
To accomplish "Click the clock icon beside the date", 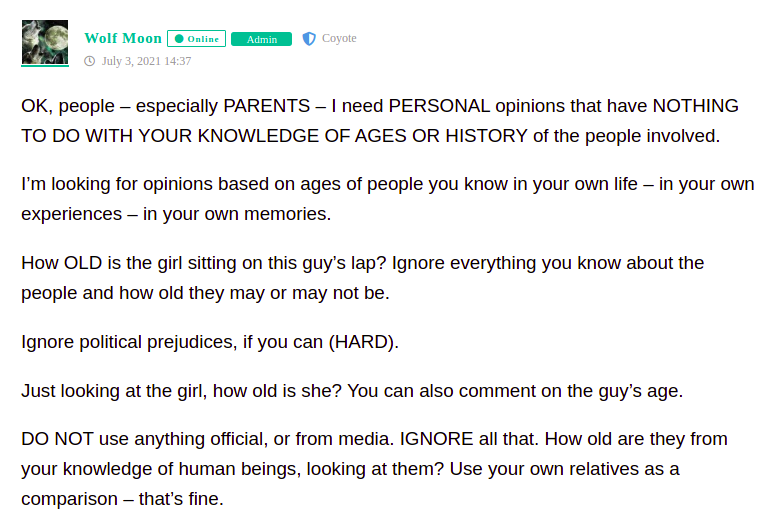I will pos(90,61).
